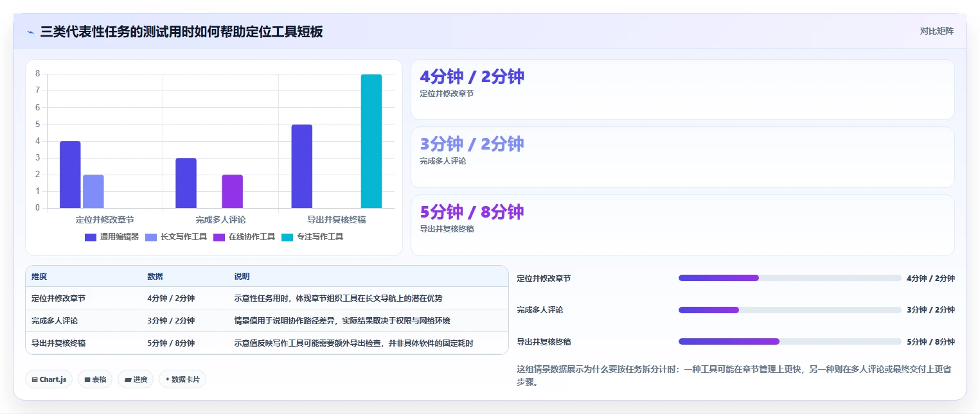The image size is (980, 414).
Task: Click the 完成多人评论 label beside the progress bar
Action: [x=540, y=309]
